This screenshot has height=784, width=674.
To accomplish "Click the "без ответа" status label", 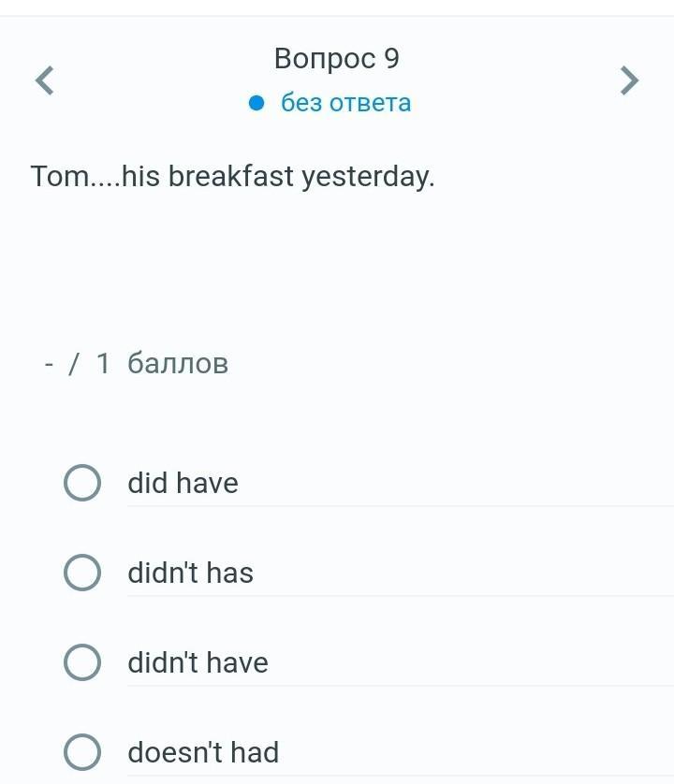I will tap(346, 103).
